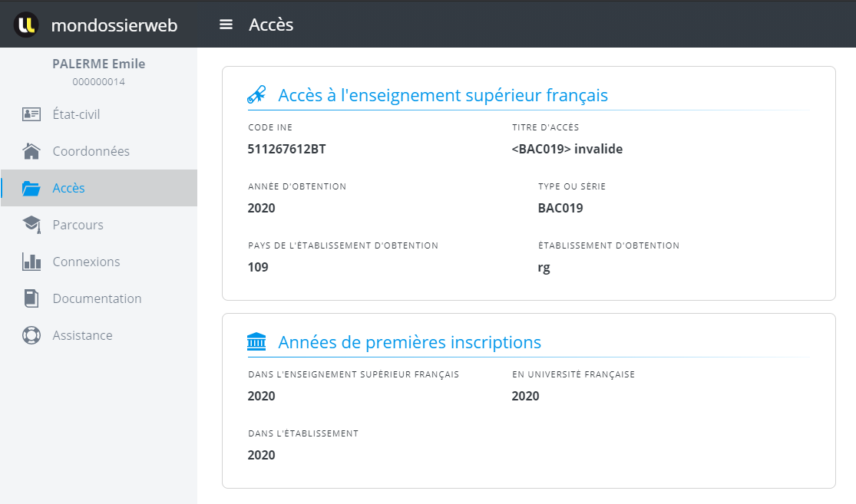Open the Documentation link in sidebar
The width and height of the screenshot is (856, 504).
[97, 298]
